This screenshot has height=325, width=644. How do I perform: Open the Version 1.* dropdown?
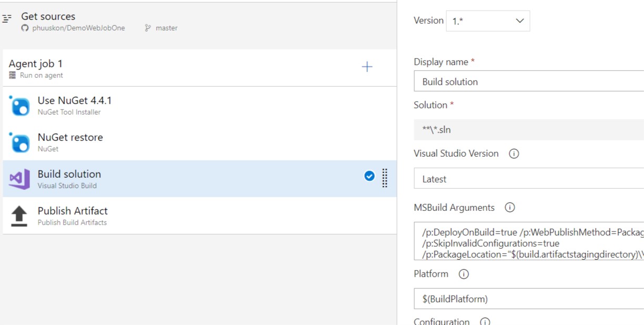tap(488, 21)
